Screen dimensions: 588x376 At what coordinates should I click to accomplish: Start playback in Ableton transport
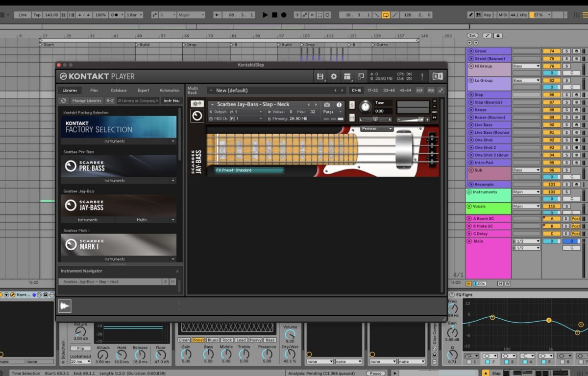coord(265,15)
